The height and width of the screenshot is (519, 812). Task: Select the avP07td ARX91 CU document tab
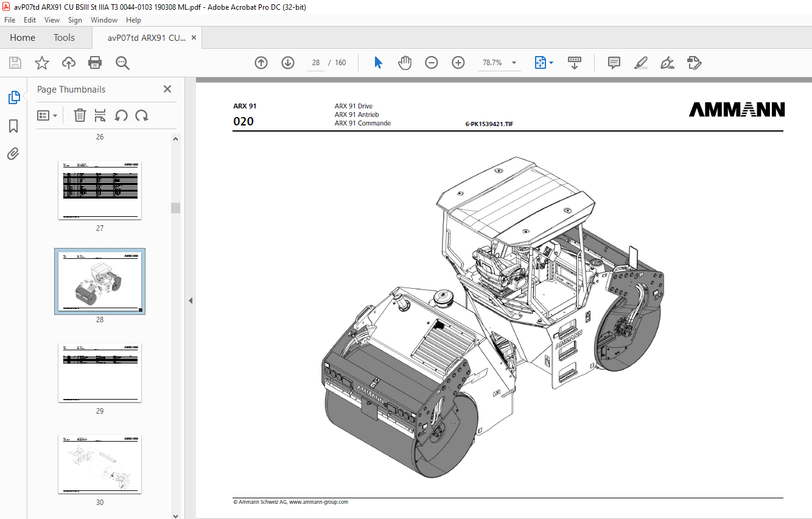coord(147,38)
